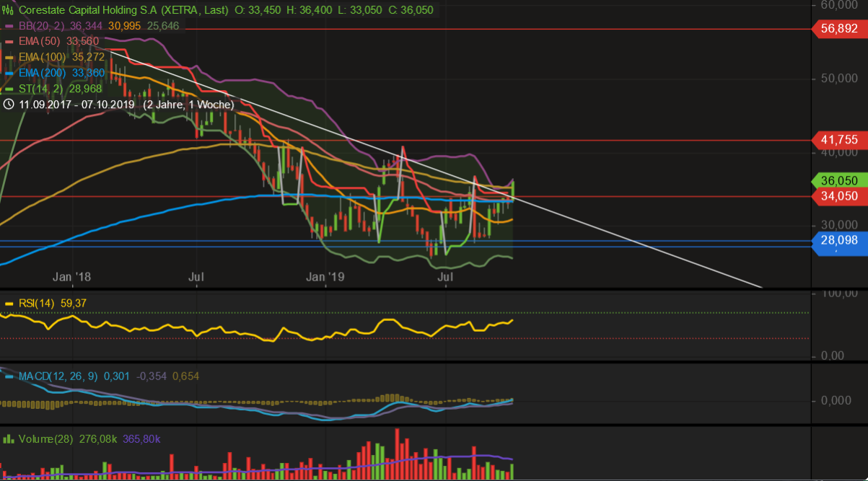868x481 pixels.
Task: Select the candlestick chart type icon
Action: pyautogui.click(x=8, y=10)
